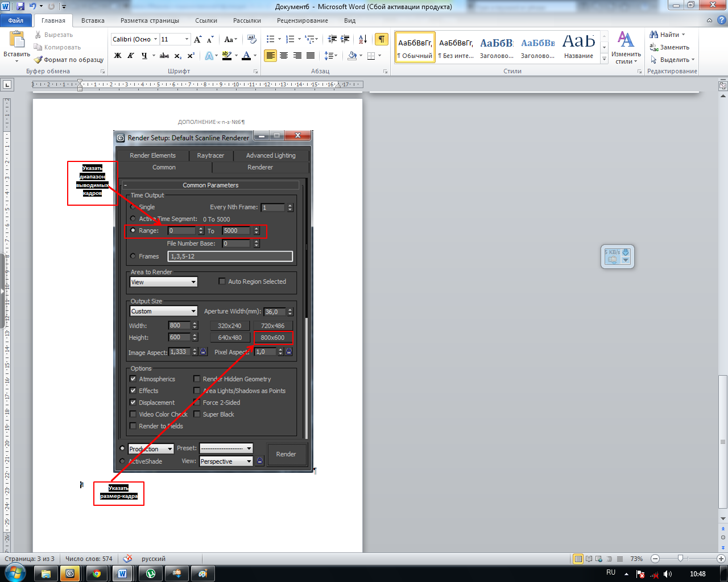Click the Sort A-Я icon
728x582 pixels.
362,39
